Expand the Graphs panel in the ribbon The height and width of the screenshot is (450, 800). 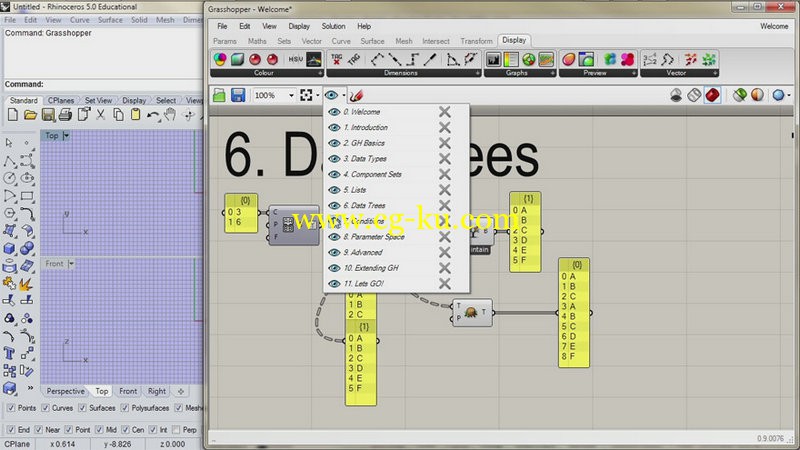pyautogui.click(x=553, y=73)
